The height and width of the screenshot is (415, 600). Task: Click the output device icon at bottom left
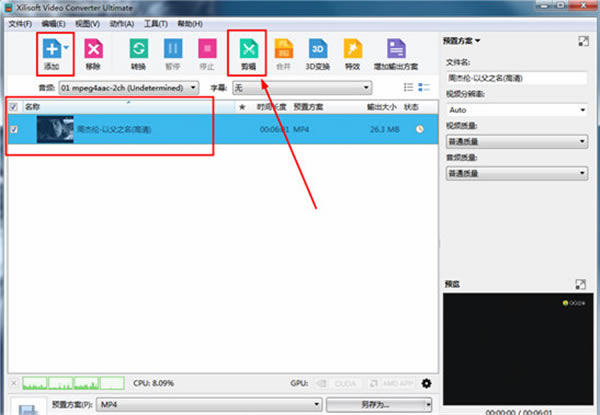[x=28, y=408]
